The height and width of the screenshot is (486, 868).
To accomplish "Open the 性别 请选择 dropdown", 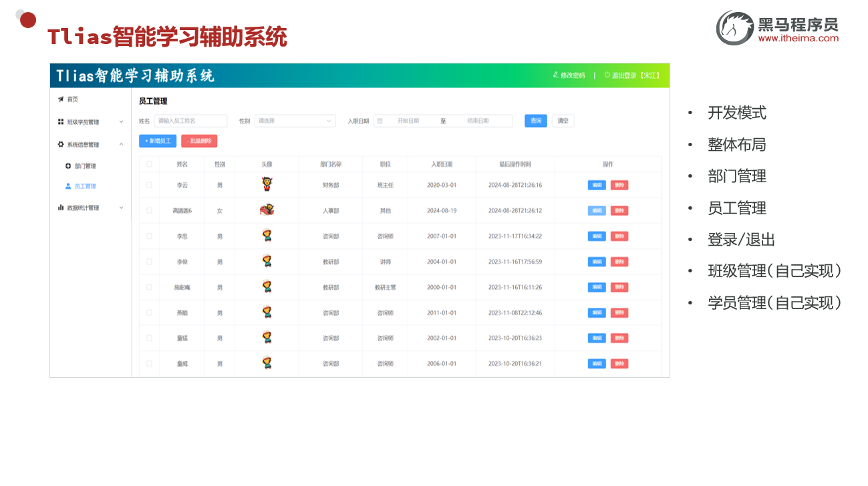I will [x=295, y=121].
